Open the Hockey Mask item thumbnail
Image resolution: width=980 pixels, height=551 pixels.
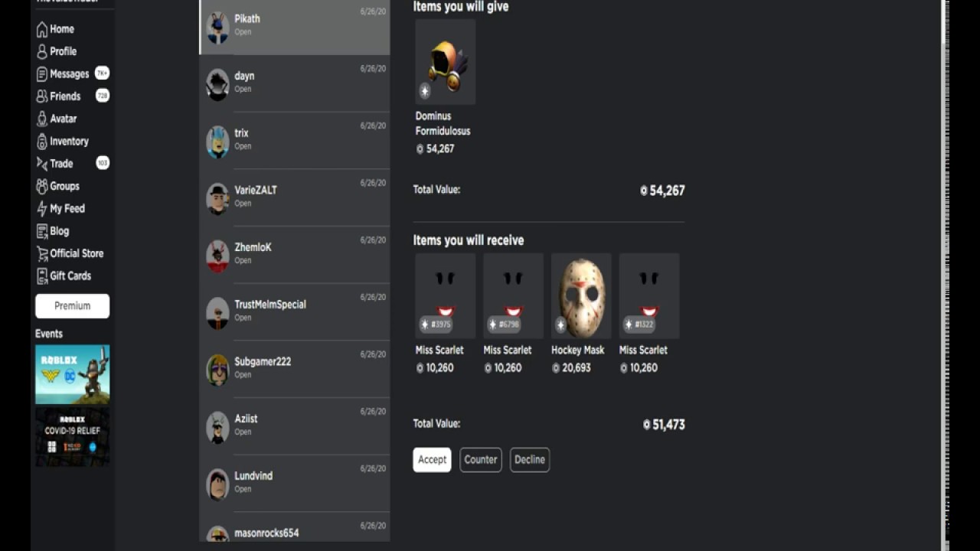click(x=581, y=296)
